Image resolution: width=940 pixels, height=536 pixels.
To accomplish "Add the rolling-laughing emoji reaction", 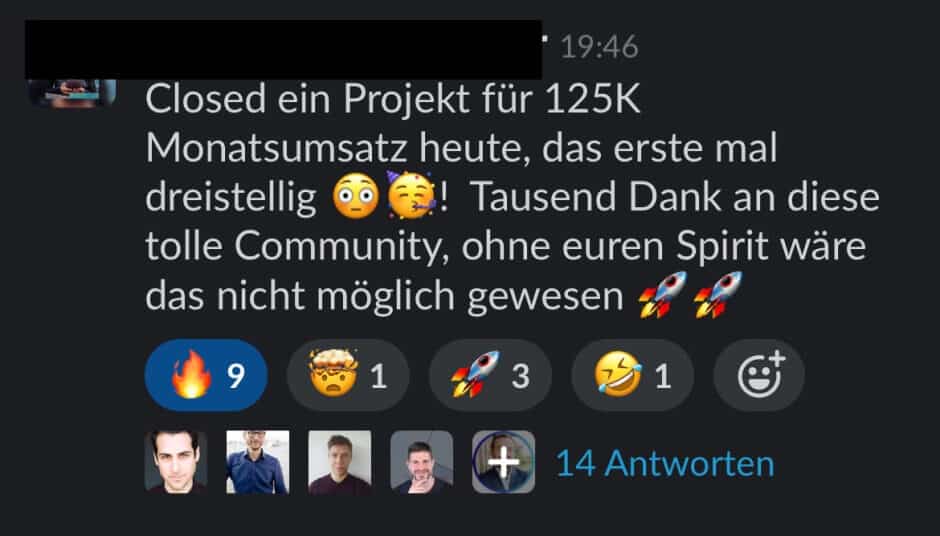I will tap(632, 375).
